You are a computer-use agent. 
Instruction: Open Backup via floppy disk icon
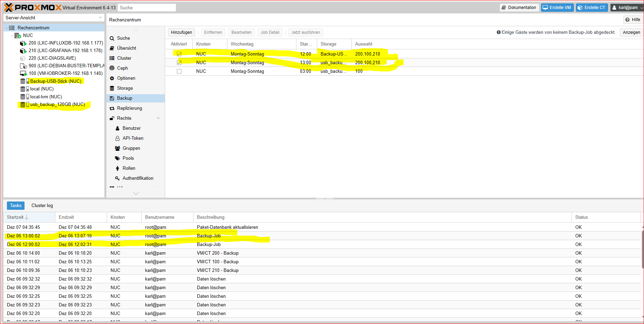point(112,98)
